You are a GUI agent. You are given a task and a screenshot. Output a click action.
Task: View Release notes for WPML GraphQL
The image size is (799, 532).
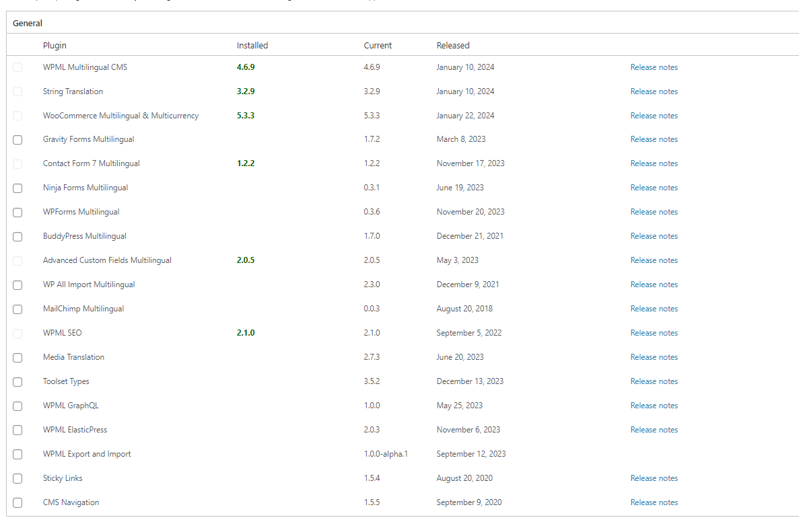point(654,406)
